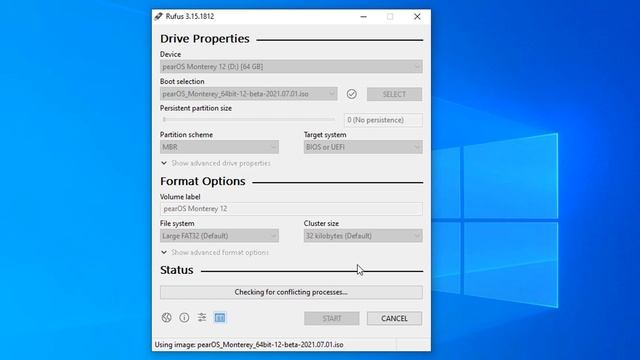Minimize the Rufus window

363,16
